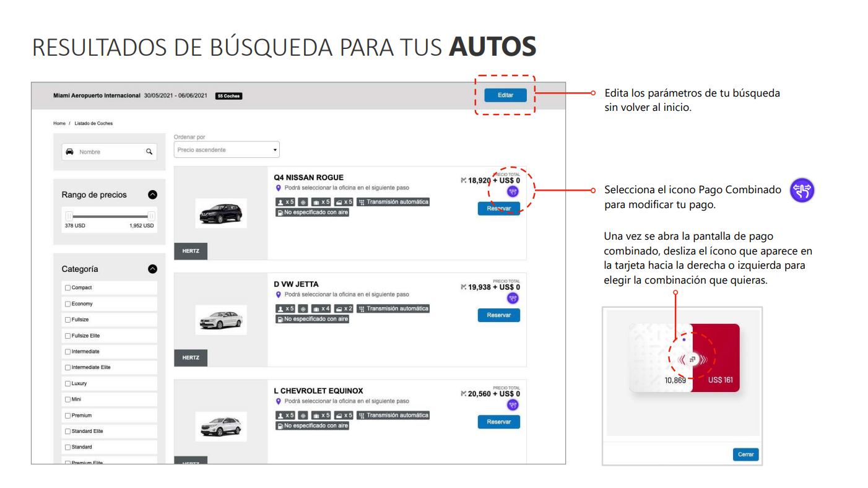Click the D VW JETTA title

297,284
